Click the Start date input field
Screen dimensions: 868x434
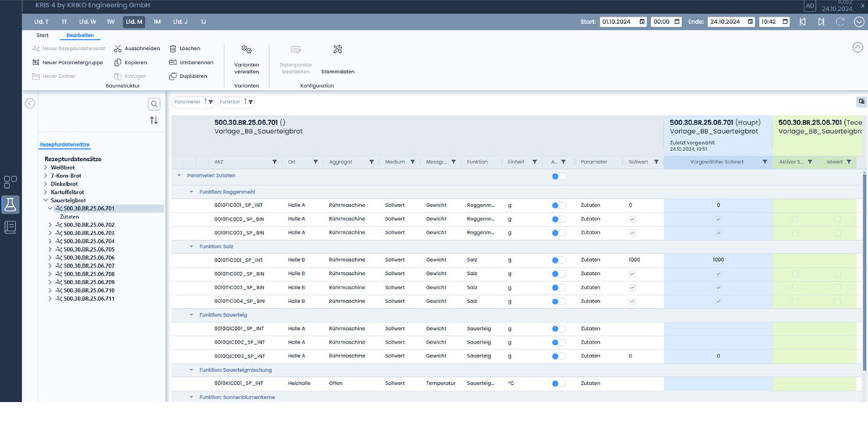coord(615,22)
